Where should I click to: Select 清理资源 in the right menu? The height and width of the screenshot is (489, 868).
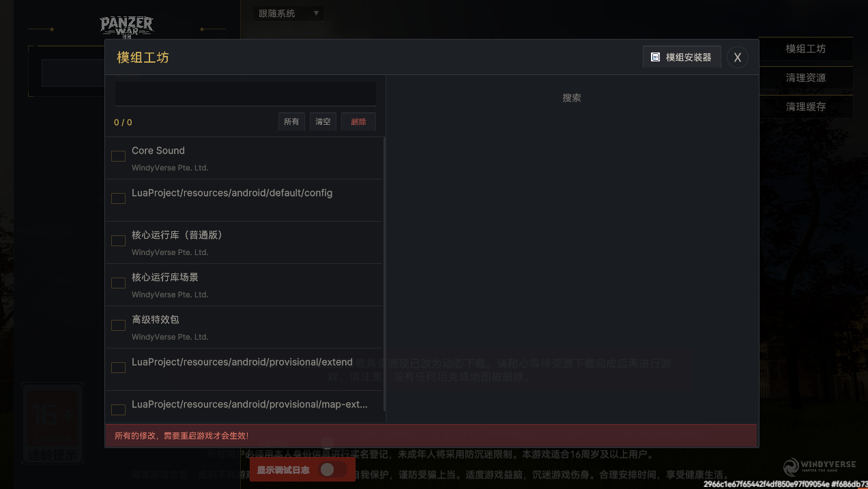point(806,78)
